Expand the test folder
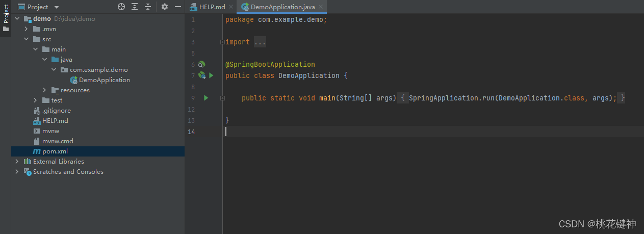Screen dimensions: 644x234 click(x=35, y=100)
